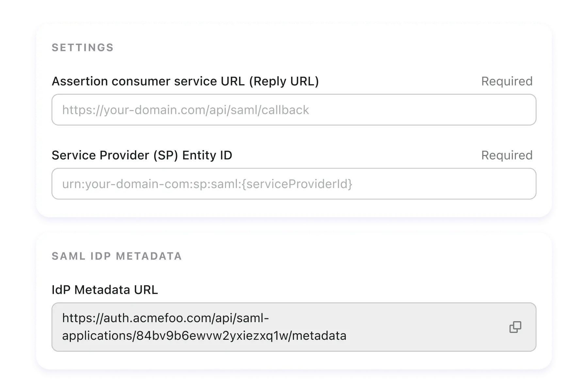Click the SETTINGS section heading

click(x=83, y=48)
